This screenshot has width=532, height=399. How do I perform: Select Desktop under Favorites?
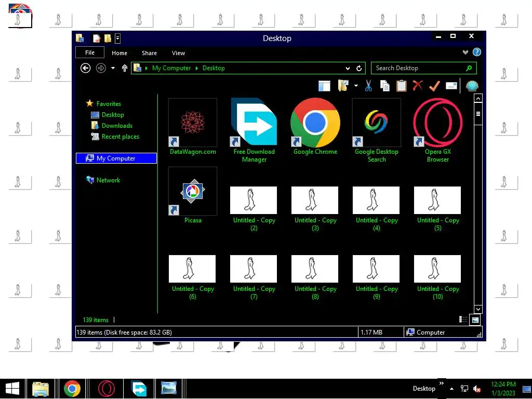click(113, 115)
